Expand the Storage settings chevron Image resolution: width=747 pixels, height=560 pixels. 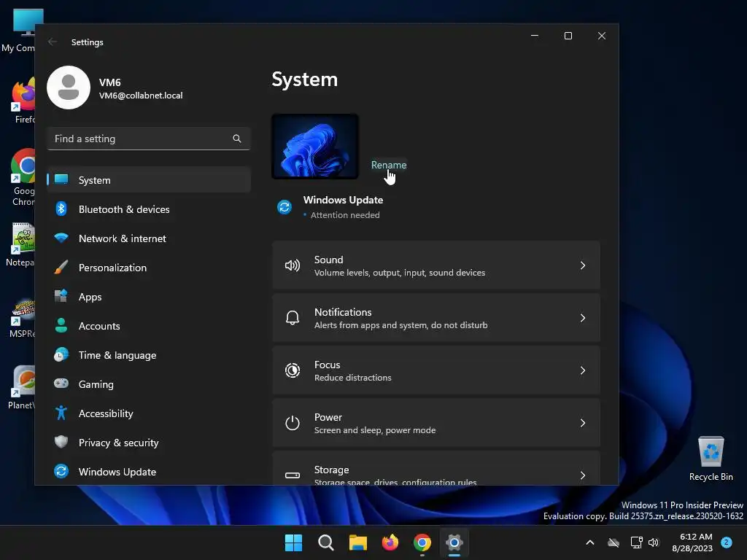click(x=583, y=475)
